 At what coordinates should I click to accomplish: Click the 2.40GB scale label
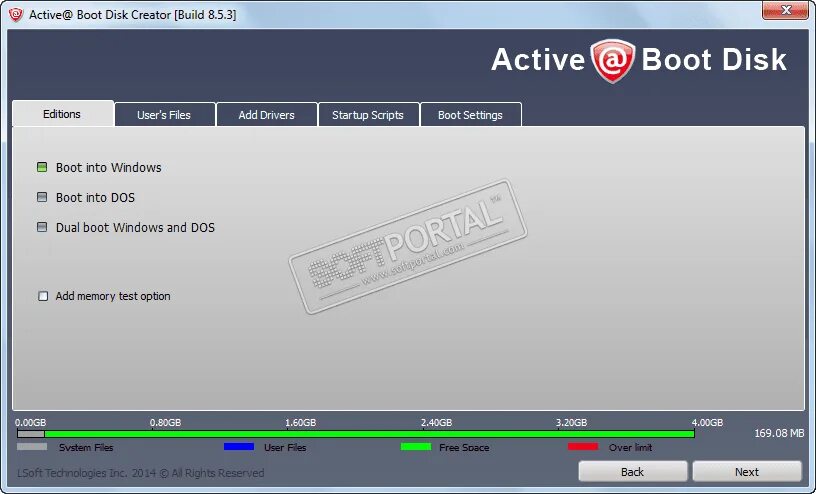pos(436,422)
